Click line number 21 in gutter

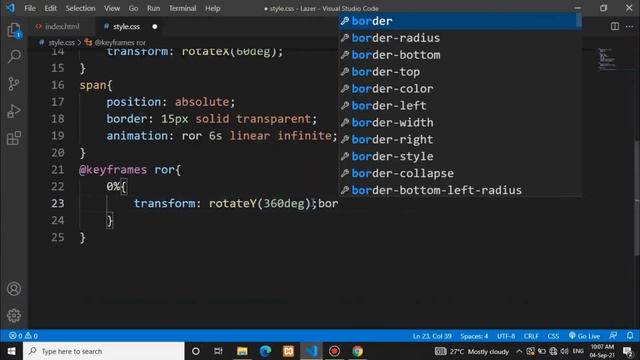(x=58, y=169)
